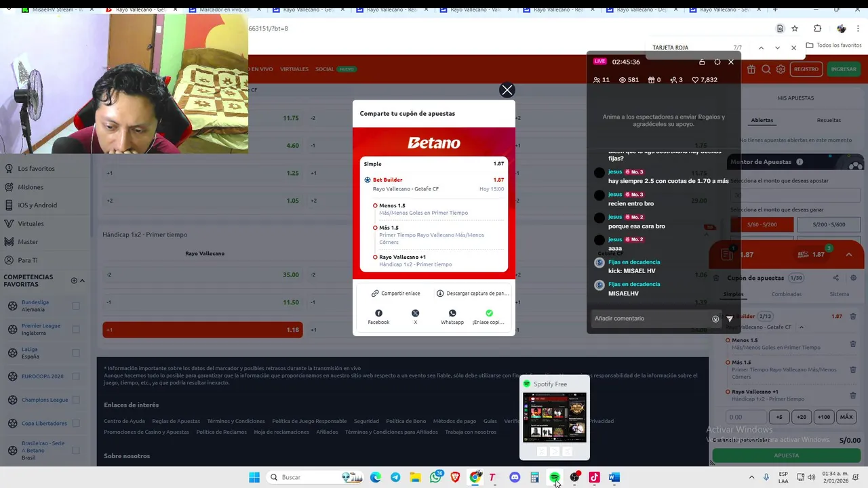Switch to the Resueltas bets tab
Screen dimensions: 868x488
point(829,120)
